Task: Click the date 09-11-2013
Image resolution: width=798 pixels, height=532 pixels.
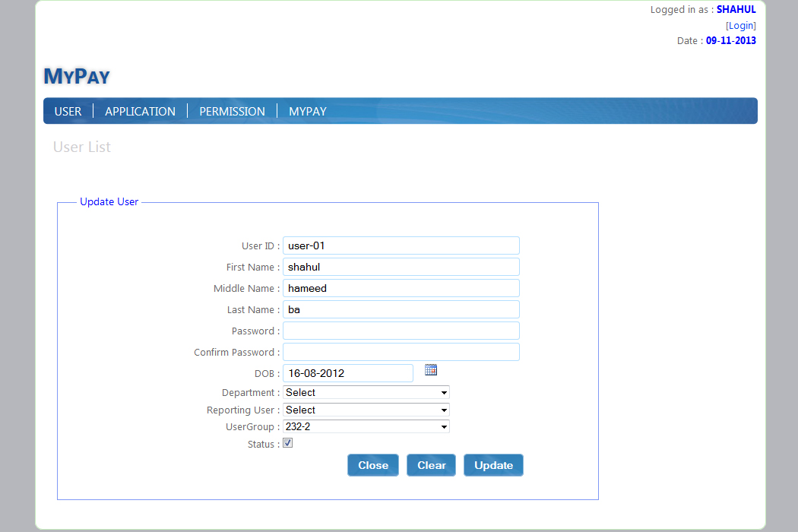Action: coord(731,41)
